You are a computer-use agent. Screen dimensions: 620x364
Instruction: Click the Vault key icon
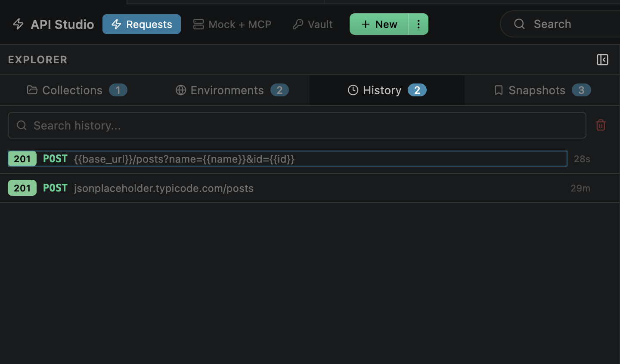[298, 24]
